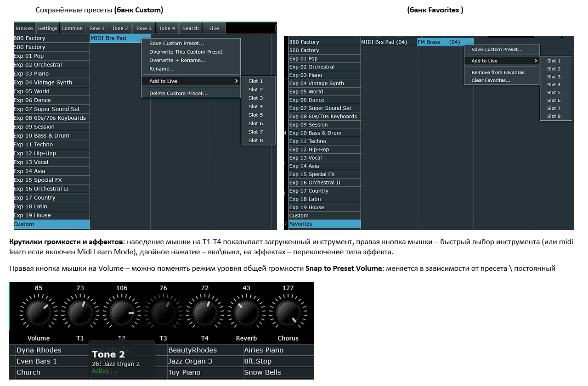Viewport: 588px width, 386px height.
Task: Select the Church preset cell
Action: [x=52, y=372]
